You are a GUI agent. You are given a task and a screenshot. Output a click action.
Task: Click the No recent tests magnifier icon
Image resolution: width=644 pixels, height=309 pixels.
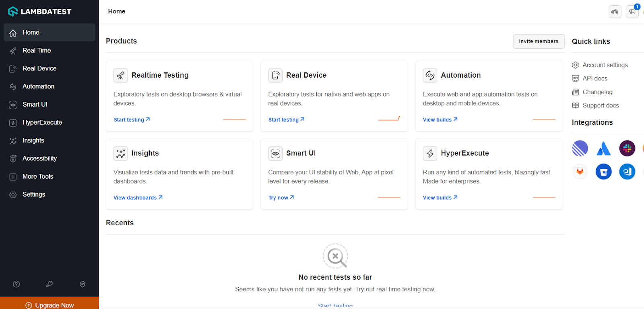tap(335, 256)
